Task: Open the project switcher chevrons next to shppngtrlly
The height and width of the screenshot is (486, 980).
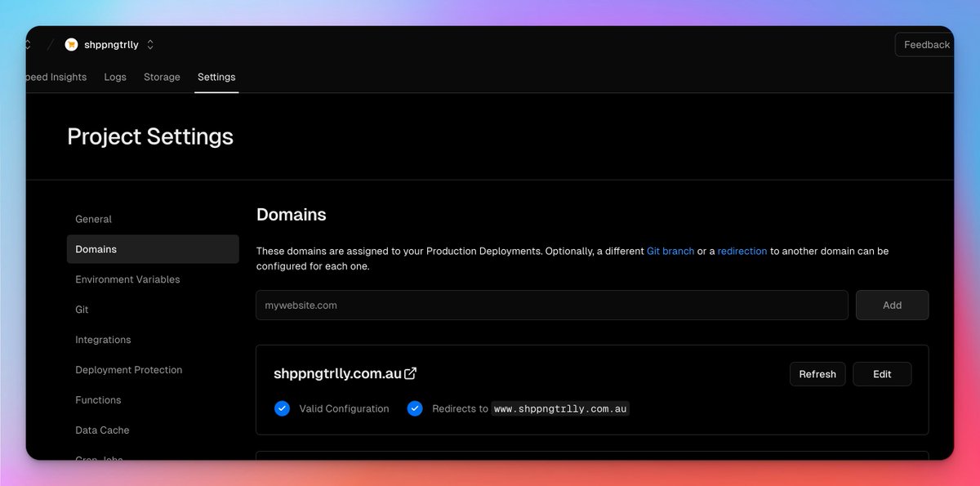Action: [x=150, y=45]
